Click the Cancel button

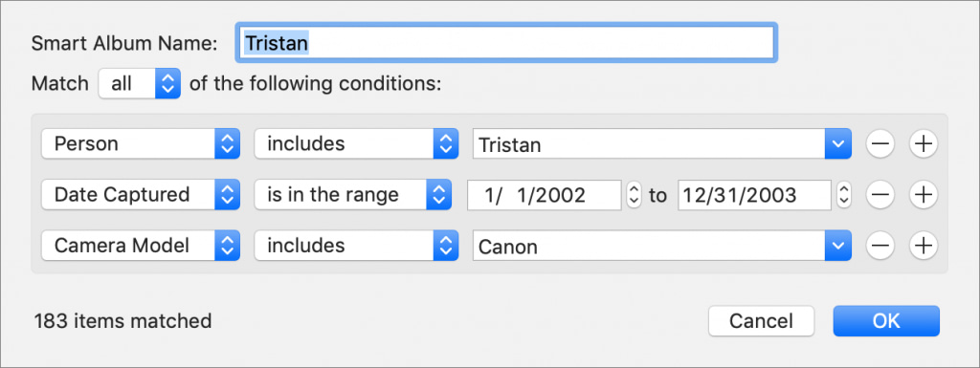761,321
